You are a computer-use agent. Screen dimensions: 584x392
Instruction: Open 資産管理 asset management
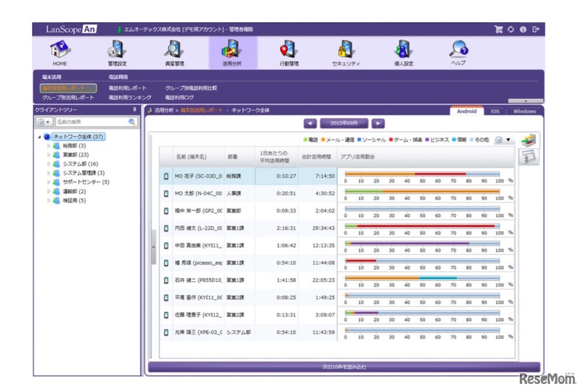point(174,52)
